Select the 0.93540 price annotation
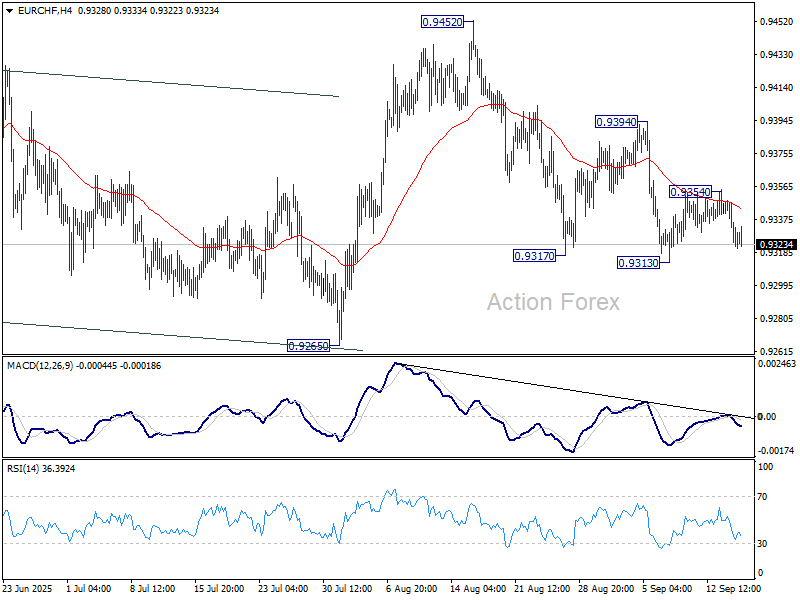The height and width of the screenshot is (600, 800). click(690, 191)
